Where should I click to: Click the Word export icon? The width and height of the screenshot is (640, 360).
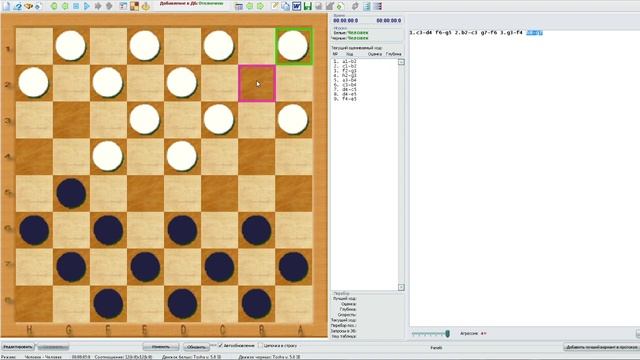click(296, 6)
